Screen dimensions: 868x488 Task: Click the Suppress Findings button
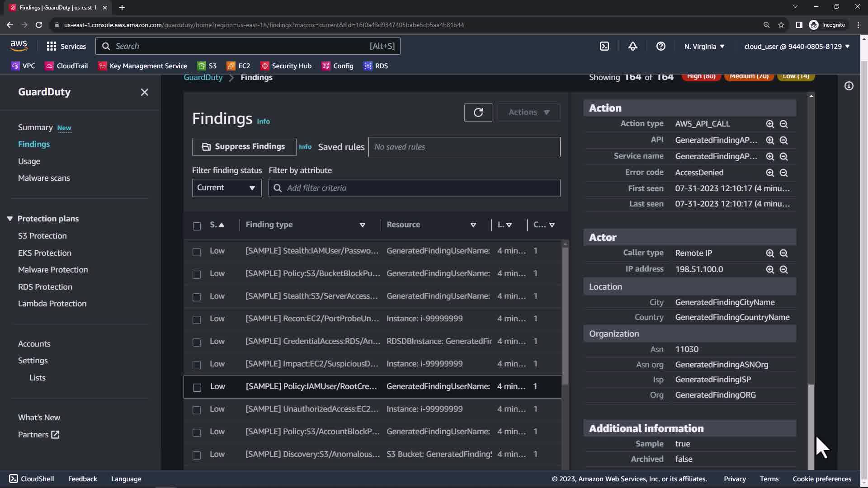pyautogui.click(x=244, y=147)
